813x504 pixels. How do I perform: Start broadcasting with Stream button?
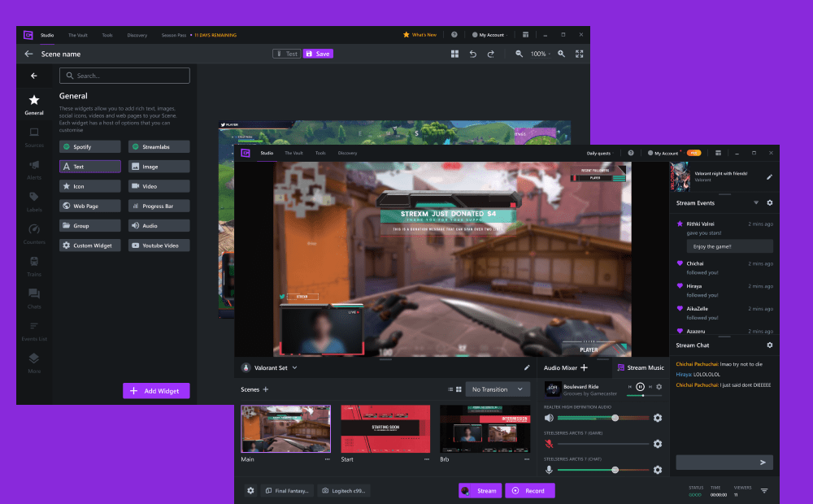pos(480,490)
